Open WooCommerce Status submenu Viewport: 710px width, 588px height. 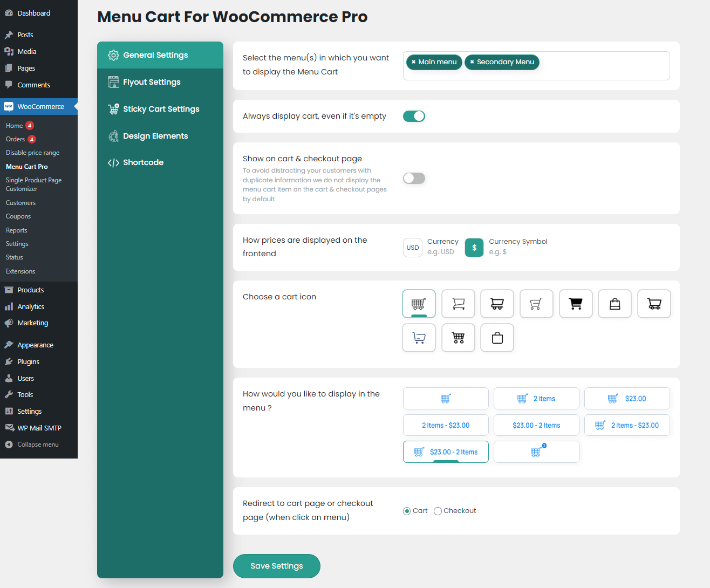(x=15, y=257)
